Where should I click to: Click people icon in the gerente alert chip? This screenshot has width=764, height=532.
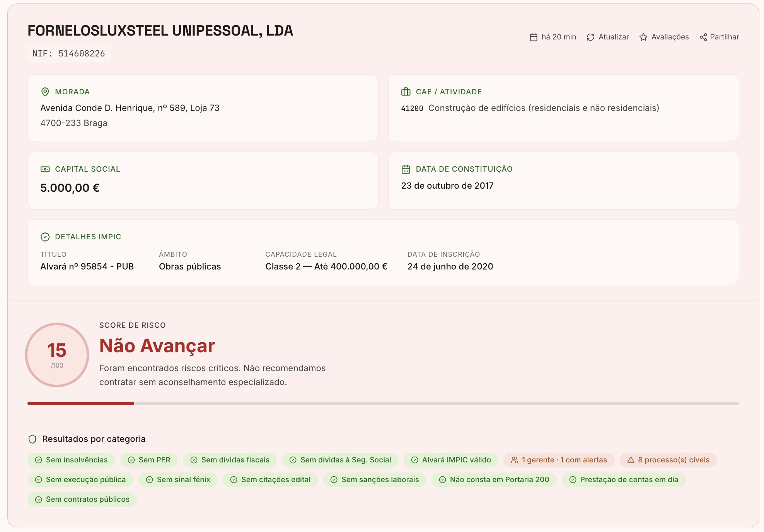click(x=515, y=460)
